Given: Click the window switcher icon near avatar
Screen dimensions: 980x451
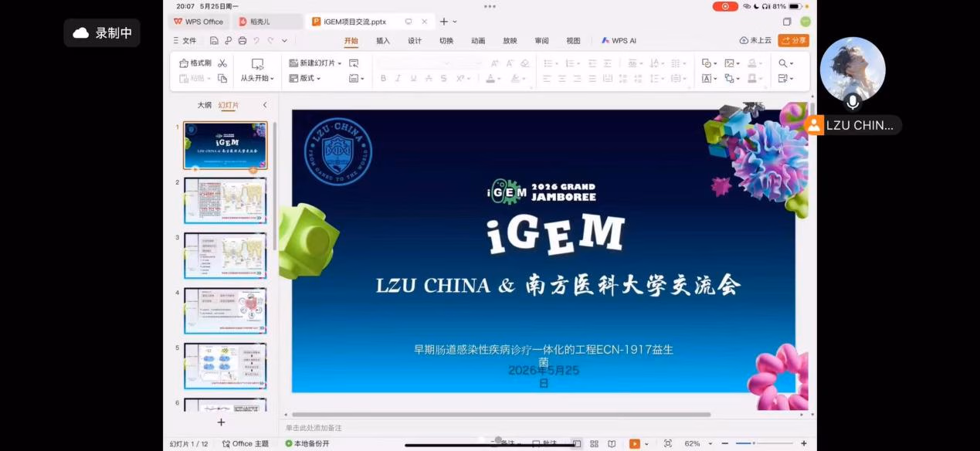Looking at the screenshot, I should click(x=787, y=22).
